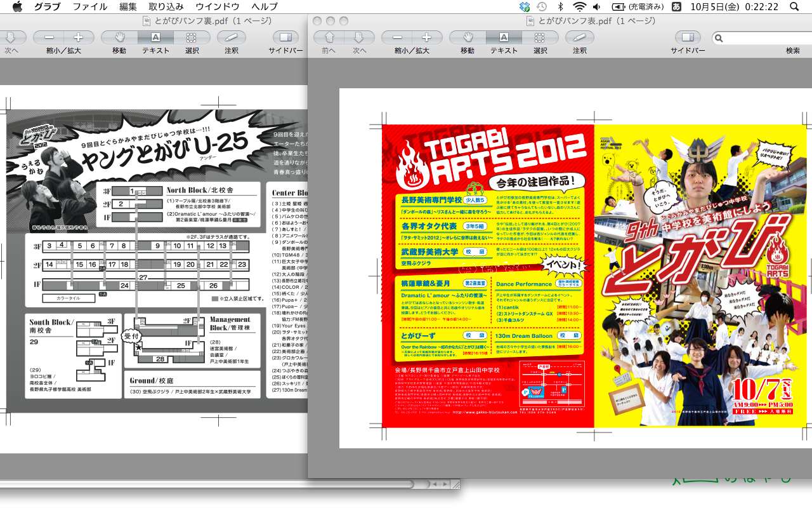
Task: Zoom out in the とがびパンフ裏.pdf window
Action: point(49,37)
